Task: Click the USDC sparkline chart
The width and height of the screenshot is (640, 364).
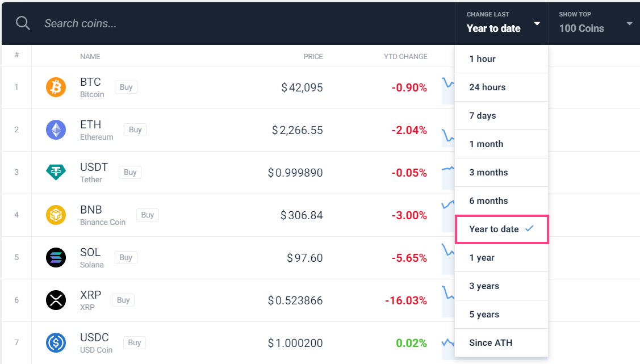Action: tap(449, 342)
